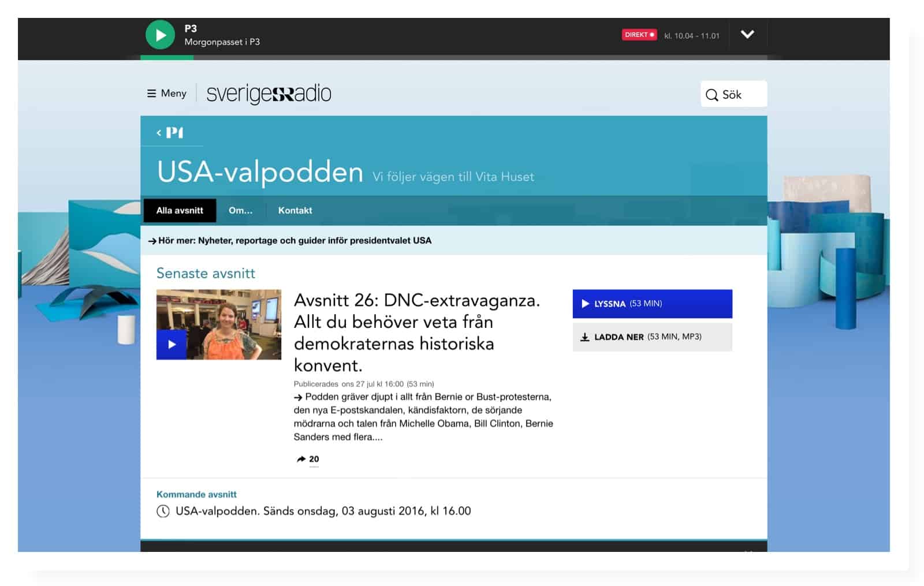
Task: Expand the player with the chevron arrow
Action: 747,35
